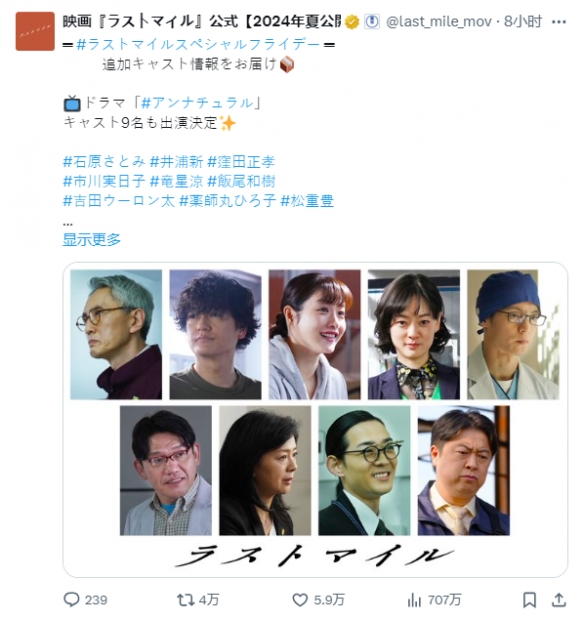Image resolution: width=584 pixels, height=621 pixels.
Task: Expand the post with 显示更多
Action: (x=91, y=239)
